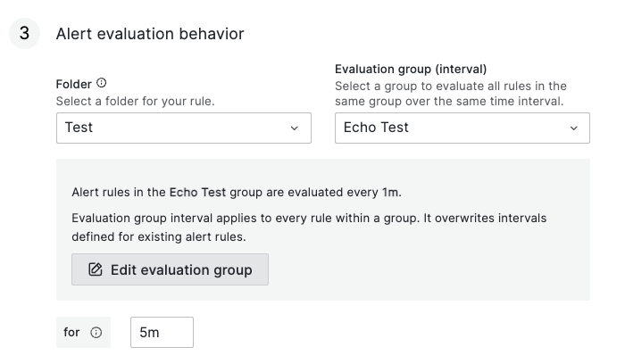Image resolution: width=625 pixels, height=364 pixels.
Task: Expand the Folder dropdown chevron arrow
Action: 295,128
